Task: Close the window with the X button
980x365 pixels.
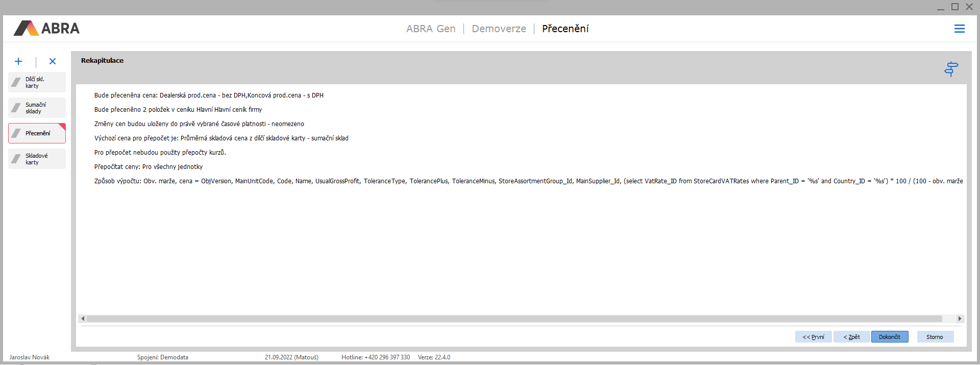Action: (969, 7)
